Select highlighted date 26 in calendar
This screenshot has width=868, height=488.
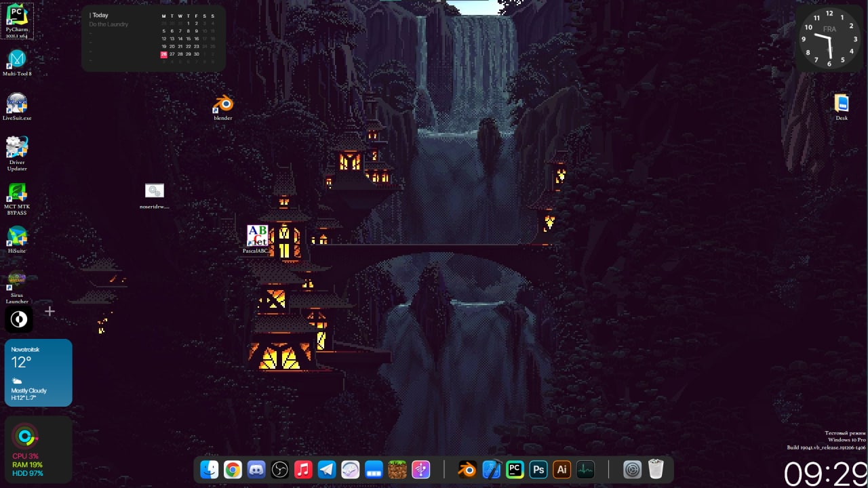pos(163,54)
